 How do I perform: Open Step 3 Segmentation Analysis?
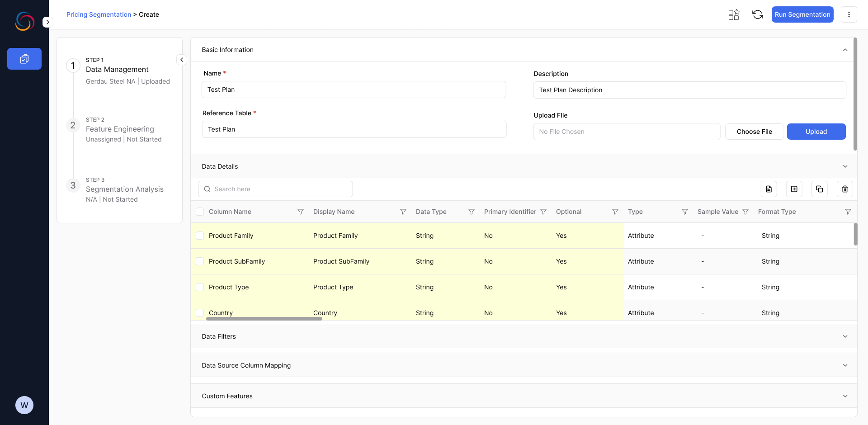coord(124,189)
